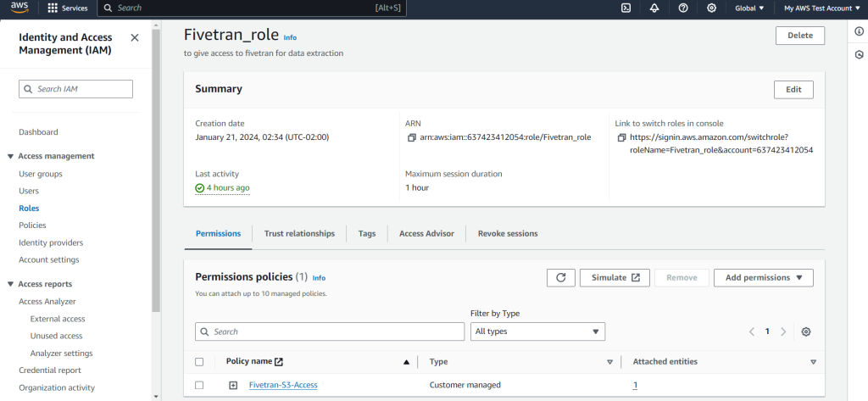
Task: Expand the Fivetran-S3-Access policy row
Action: tap(233, 385)
